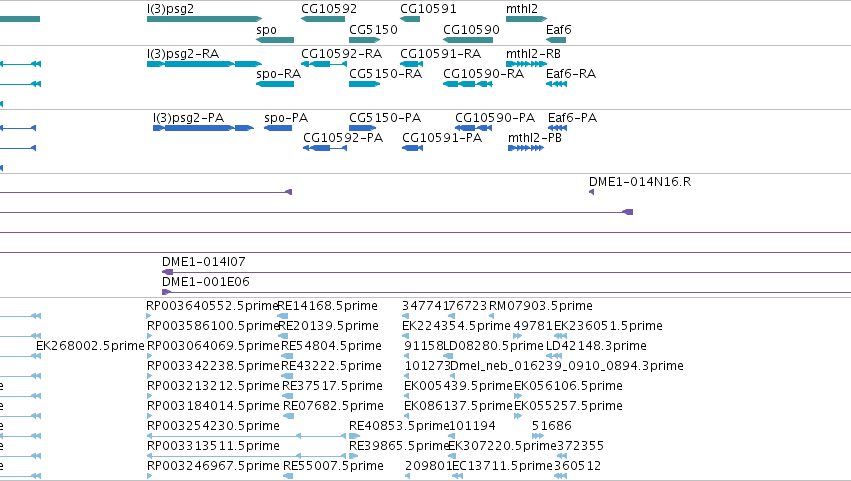Click the RE20139.5prime label
The width and height of the screenshot is (851, 481).
click(x=328, y=326)
